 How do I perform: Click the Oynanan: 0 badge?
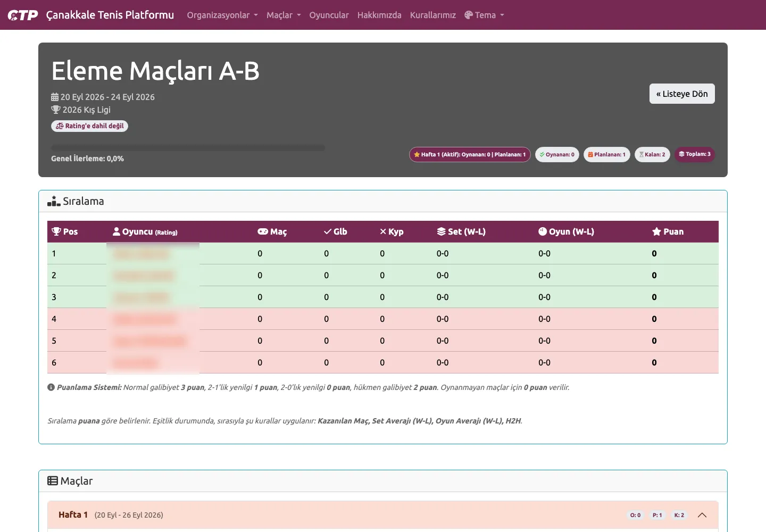pos(557,154)
